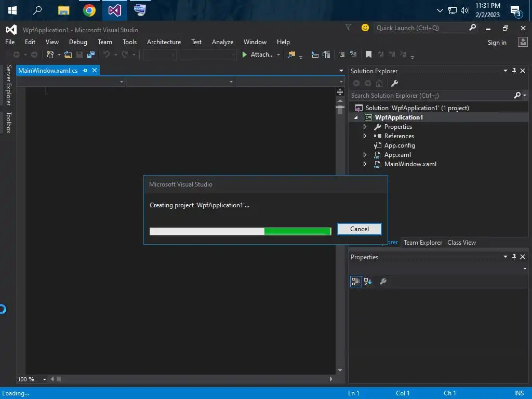Open the File menu
This screenshot has height=399, width=532.
[10, 42]
